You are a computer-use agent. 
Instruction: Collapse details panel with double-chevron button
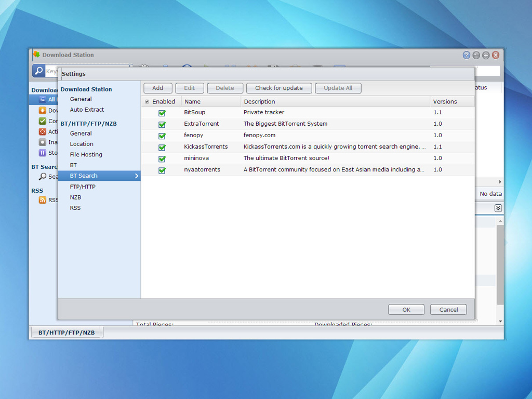[498, 208]
